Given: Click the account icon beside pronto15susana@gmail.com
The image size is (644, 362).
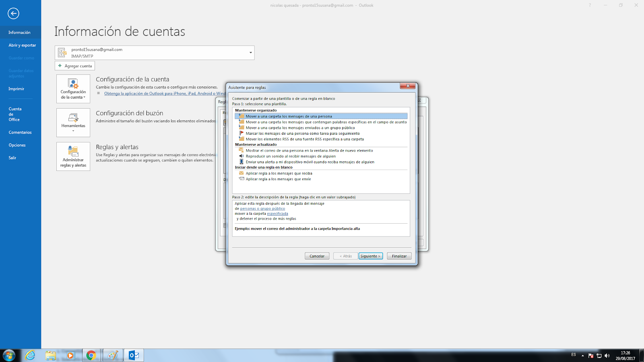Looking at the screenshot, I should pyautogui.click(x=62, y=52).
